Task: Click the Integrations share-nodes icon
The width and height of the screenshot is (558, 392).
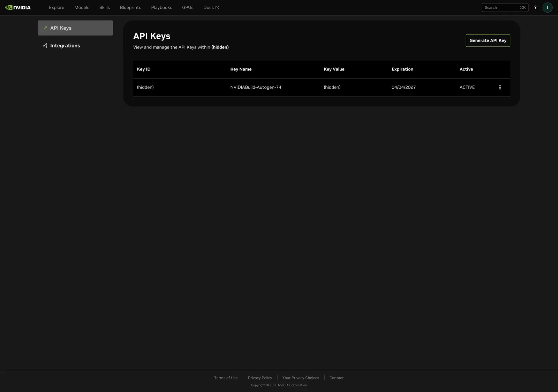Action: pos(45,46)
